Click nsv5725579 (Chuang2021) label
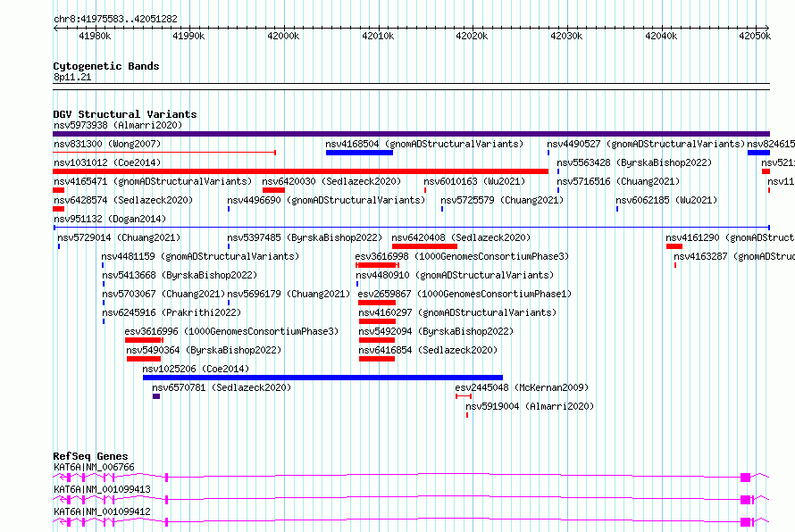The height and width of the screenshot is (532, 795). [502, 200]
